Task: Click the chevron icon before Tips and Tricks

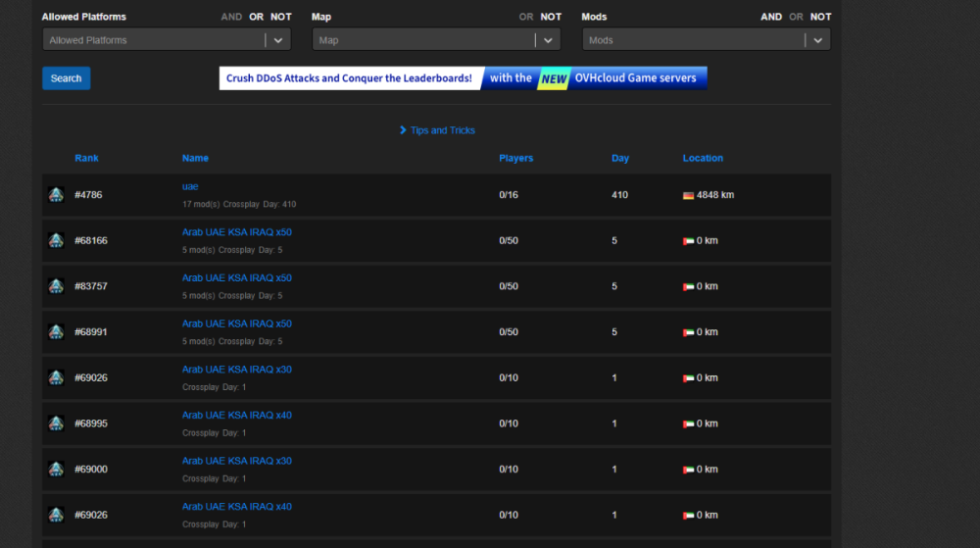Action: click(x=403, y=130)
